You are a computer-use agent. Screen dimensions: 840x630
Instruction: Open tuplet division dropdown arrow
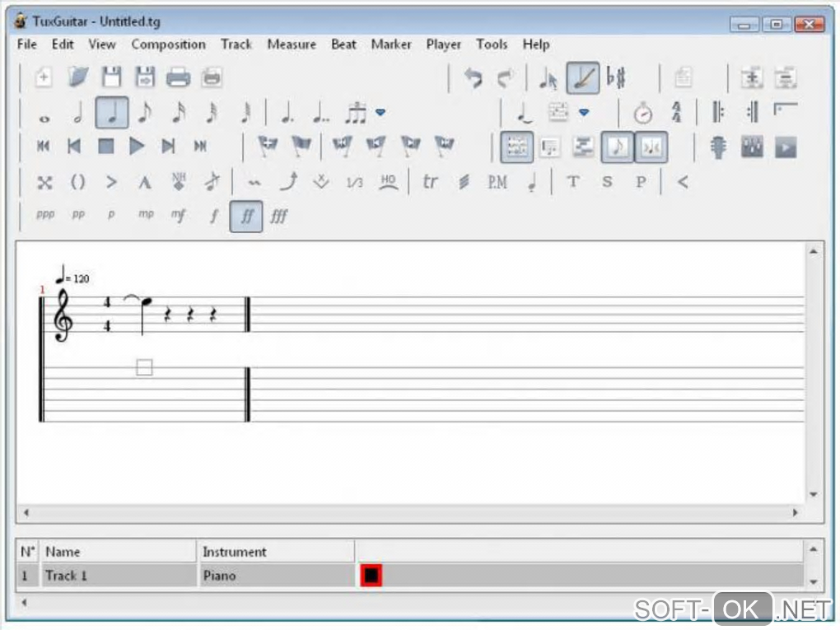pos(380,113)
